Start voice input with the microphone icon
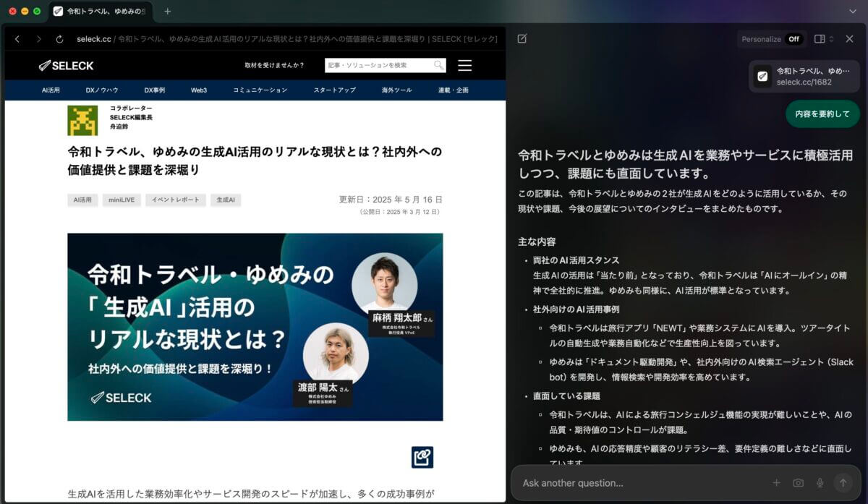The width and height of the screenshot is (868, 504). click(x=820, y=483)
